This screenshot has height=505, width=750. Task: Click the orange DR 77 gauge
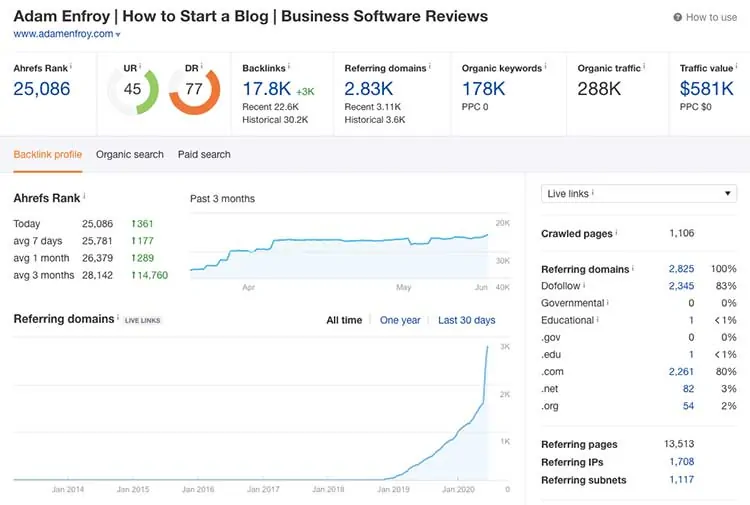coord(193,90)
